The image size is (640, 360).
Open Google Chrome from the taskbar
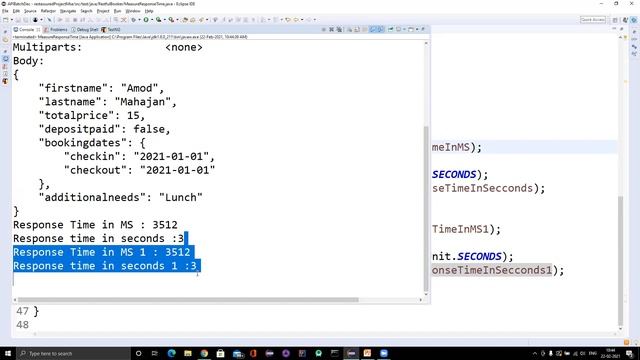[x=204, y=353]
